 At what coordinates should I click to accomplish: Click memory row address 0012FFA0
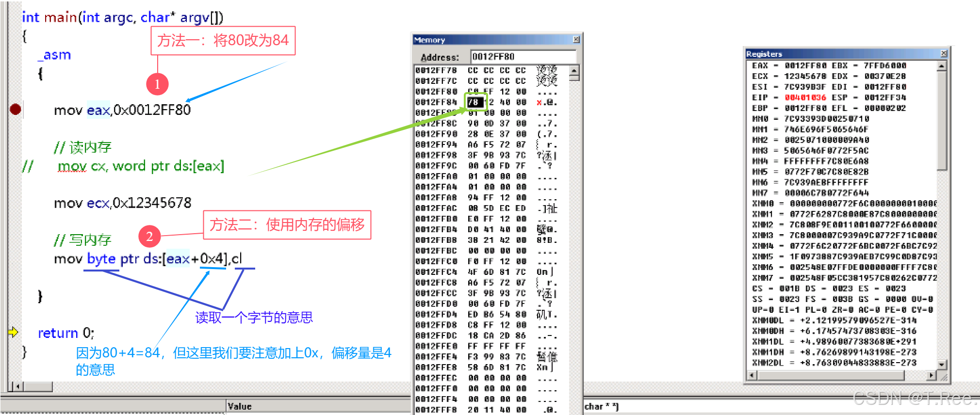coord(436,176)
